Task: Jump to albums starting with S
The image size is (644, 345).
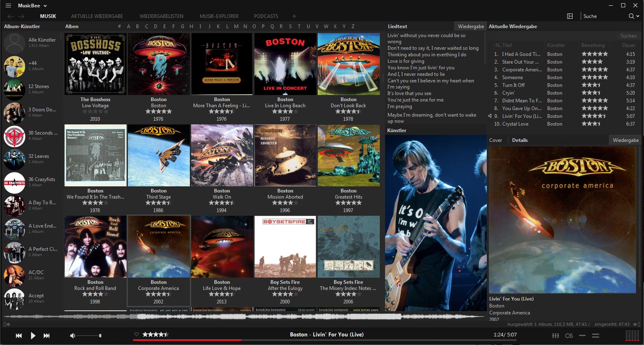Action: click(x=290, y=26)
